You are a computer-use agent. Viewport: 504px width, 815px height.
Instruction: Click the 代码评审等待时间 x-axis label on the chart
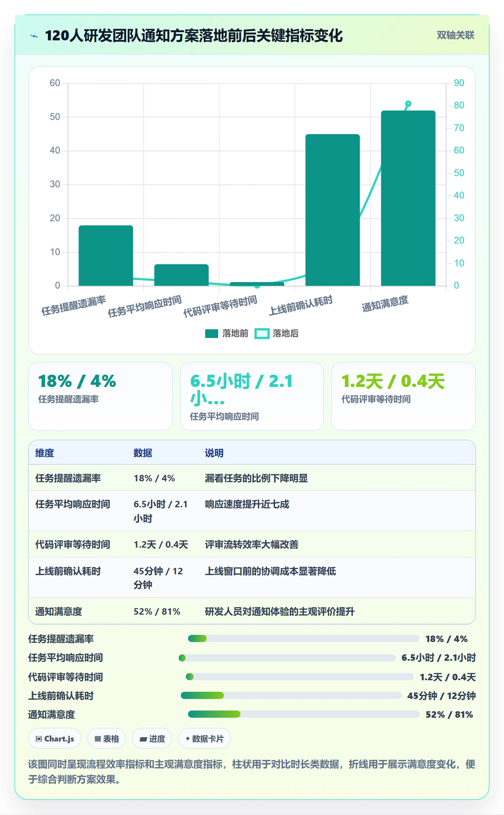220,306
